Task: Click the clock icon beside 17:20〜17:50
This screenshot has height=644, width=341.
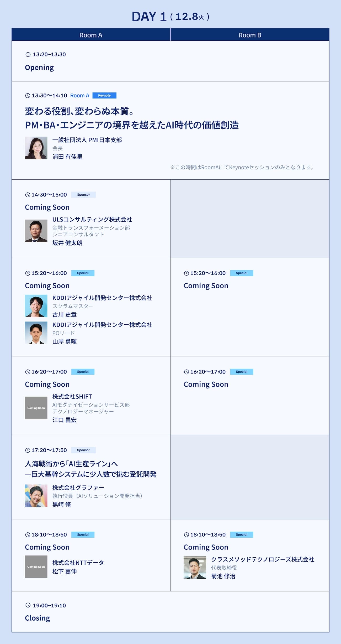Action: [x=28, y=450]
